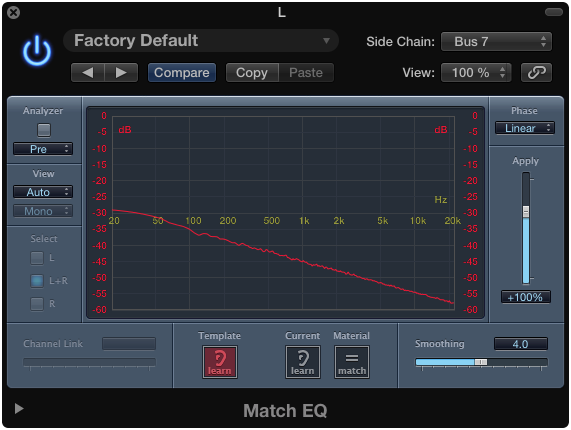Select the L channel checkbox
571x430 pixels.
coord(37,258)
